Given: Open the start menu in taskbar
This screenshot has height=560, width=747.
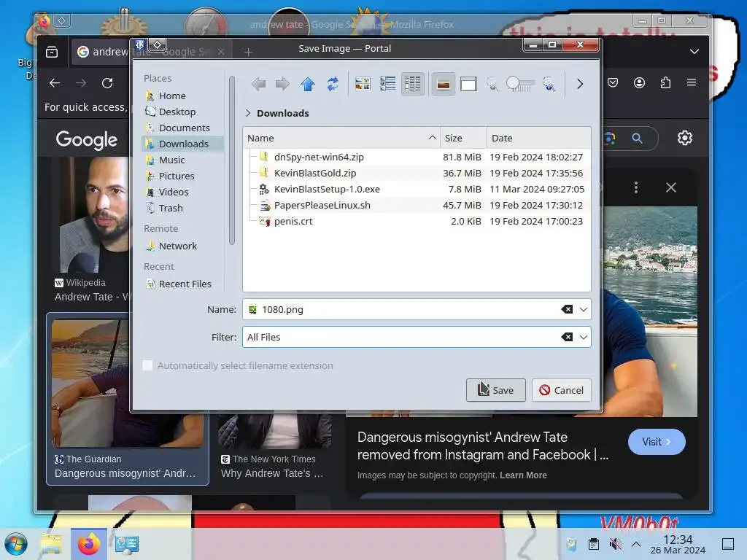Looking at the screenshot, I should click(16, 544).
